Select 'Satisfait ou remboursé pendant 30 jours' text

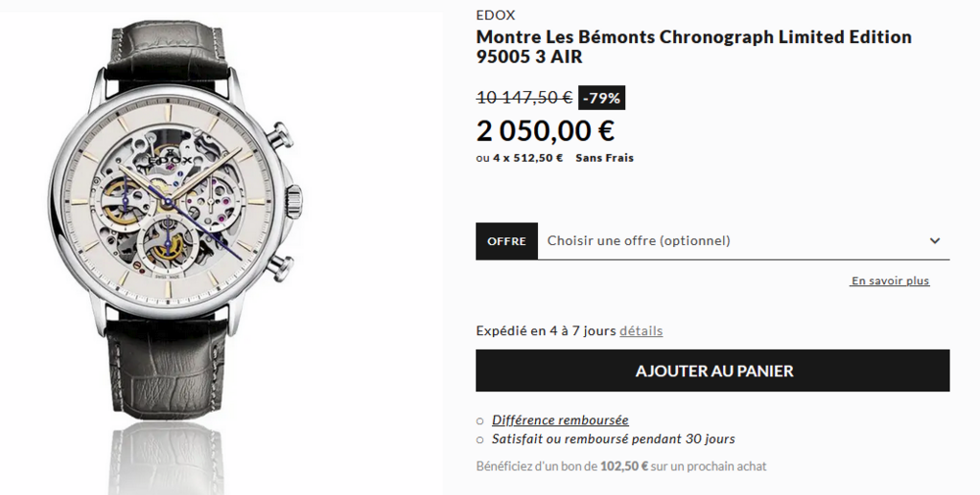point(613,439)
